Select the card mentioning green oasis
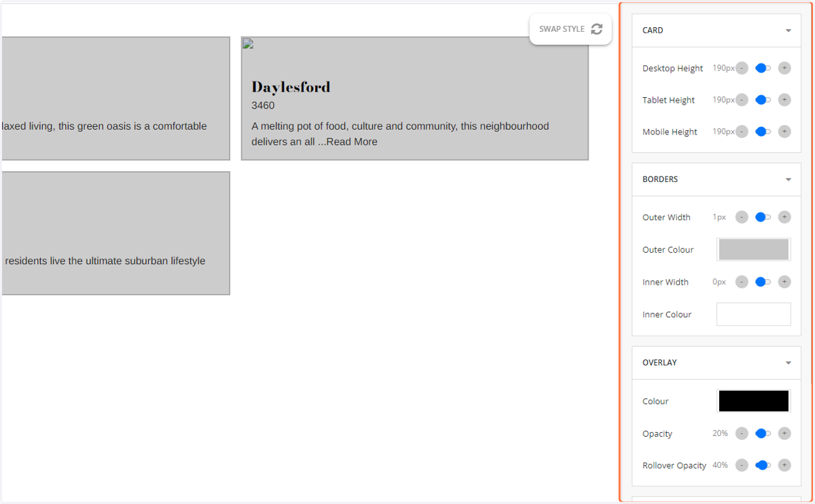Viewport: 815px width, 504px height. point(115,98)
